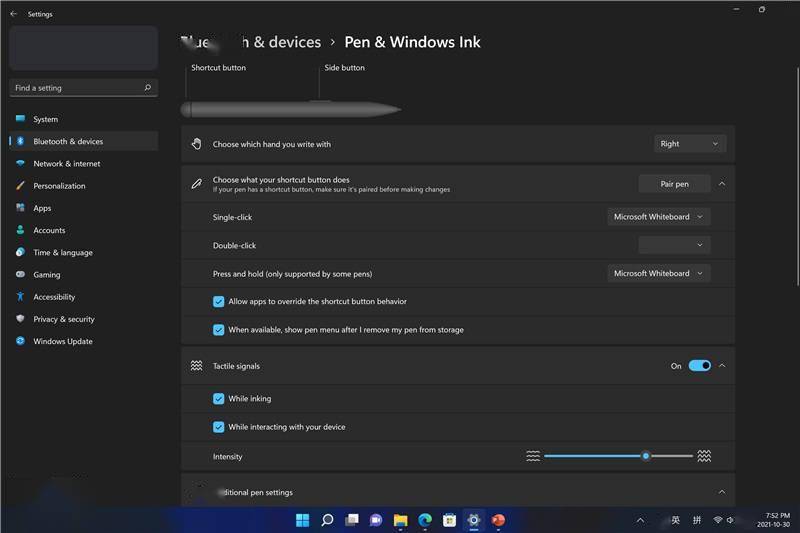The width and height of the screenshot is (800, 533).
Task: Open Task View from the taskbar
Action: [352, 520]
